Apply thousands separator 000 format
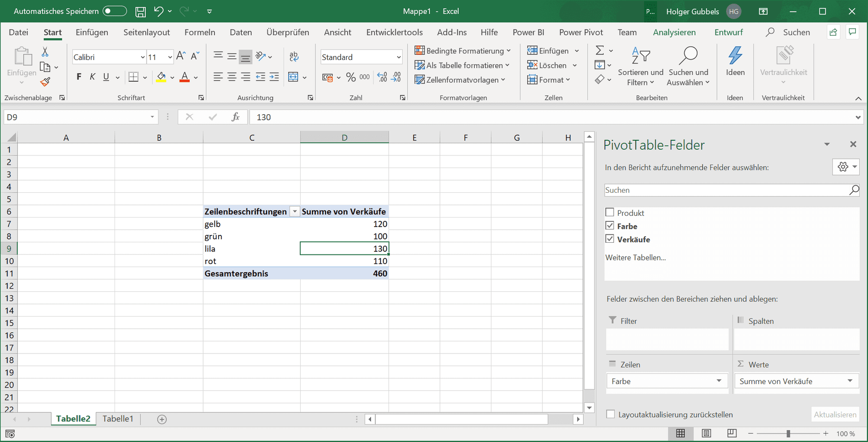This screenshot has height=442, width=868. click(x=365, y=77)
